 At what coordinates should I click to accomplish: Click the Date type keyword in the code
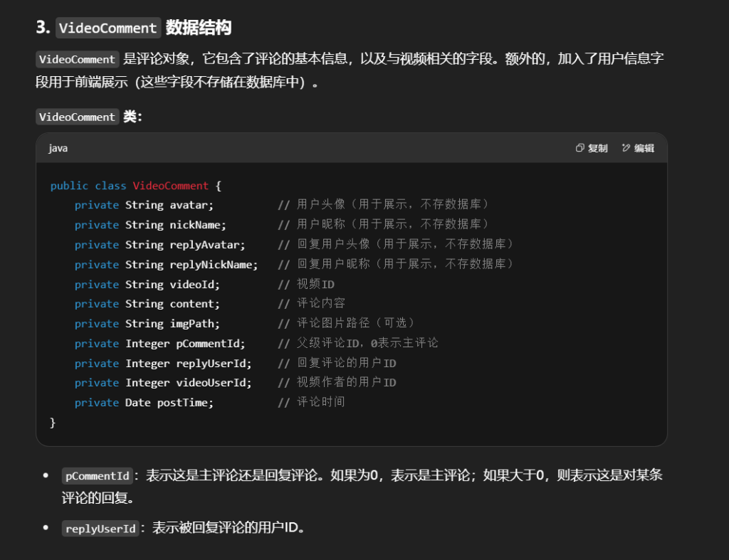pyautogui.click(x=138, y=403)
